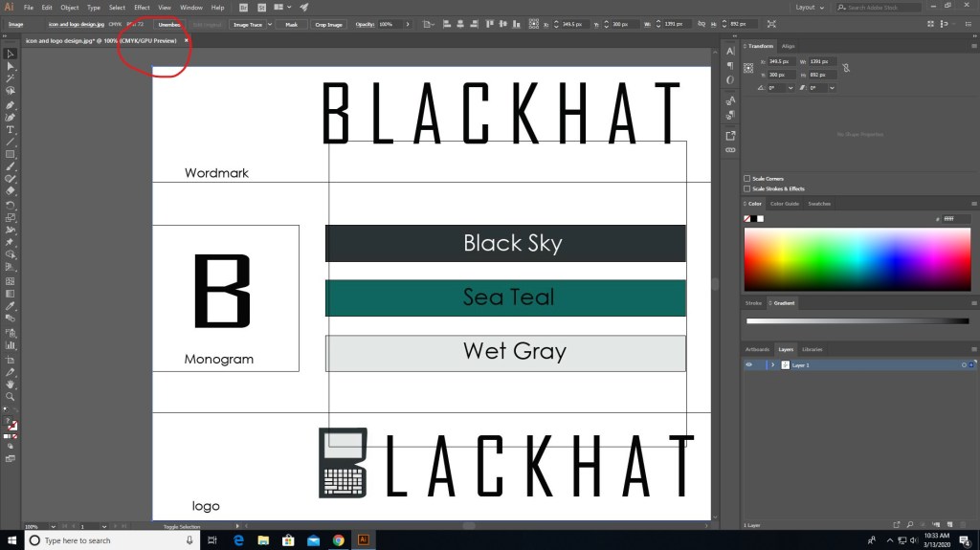Open the Layout workspace dropdown
The image size is (980, 550).
tap(809, 8)
